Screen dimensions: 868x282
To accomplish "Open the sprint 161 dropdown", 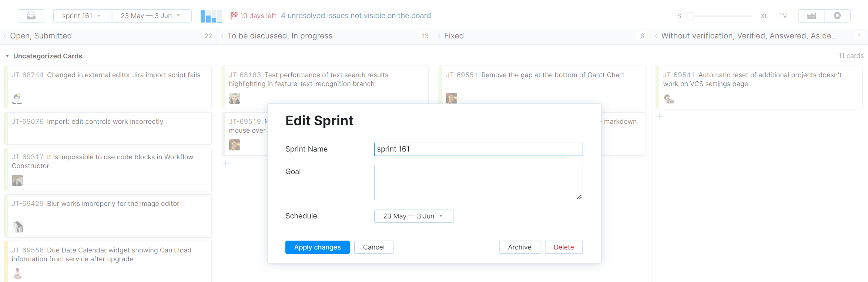I will [x=82, y=16].
